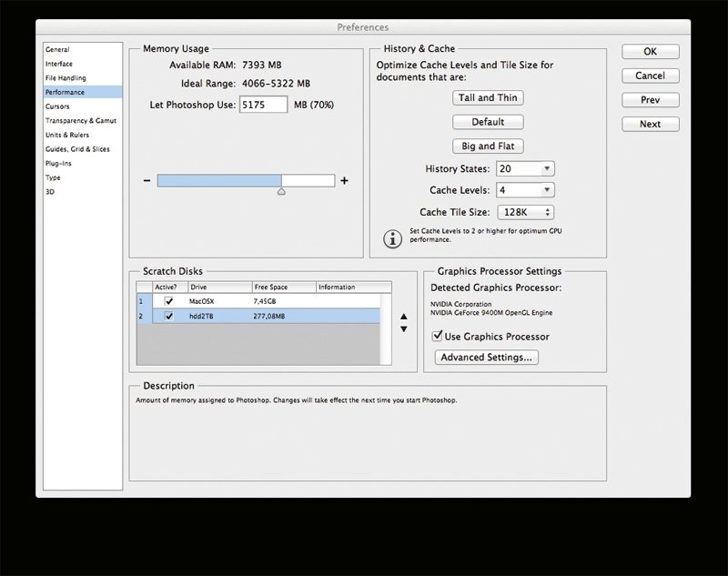The width and height of the screenshot is (728, 576).
Task: Select the Interface preferences category
Action: click(x=83, y=64)
